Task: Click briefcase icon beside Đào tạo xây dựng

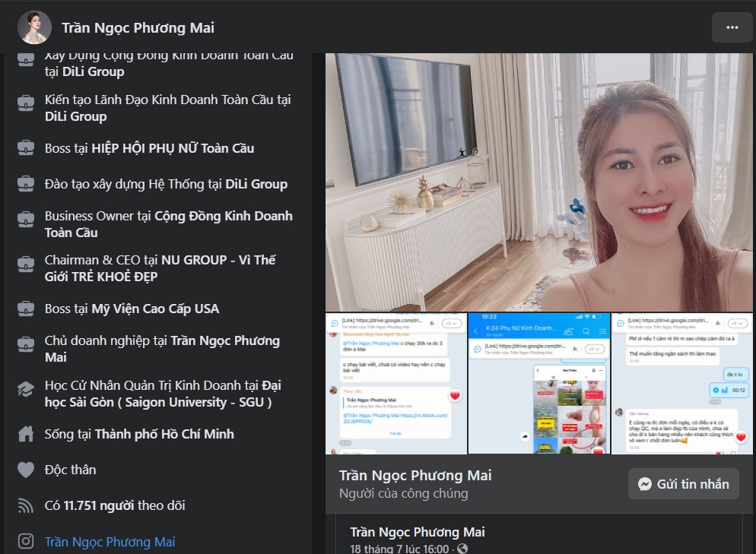Action: 26,184
